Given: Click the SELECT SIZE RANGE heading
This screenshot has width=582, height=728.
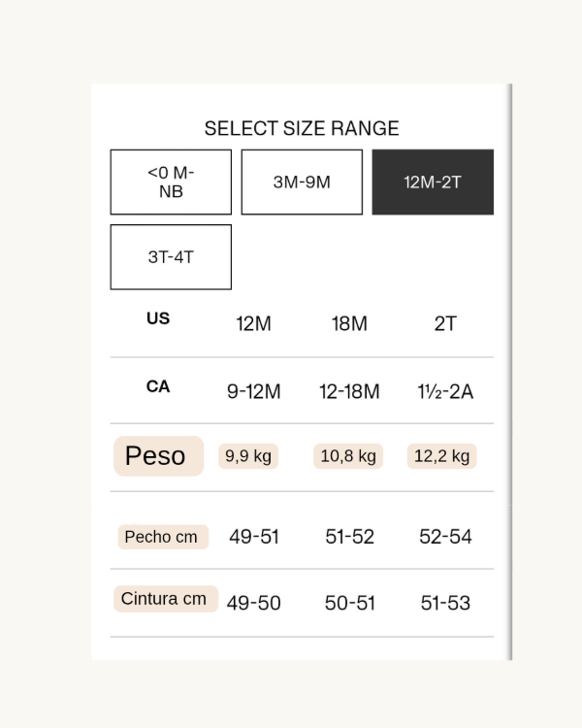Looking at the screenshot, I should pyautogui.click(x=302, y=129).
